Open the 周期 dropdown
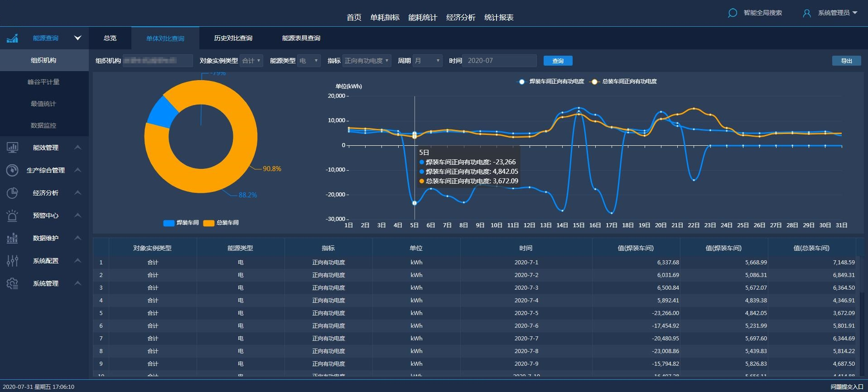The image size is (868, 392). coord(427,61)
